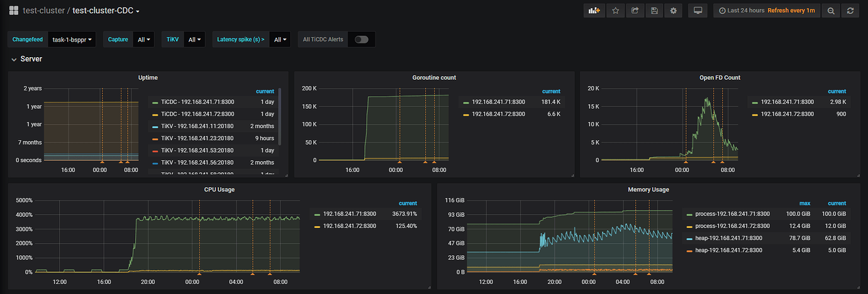Open the TiKV variable dropdown
Screen dimensions: 868x294
tap(195, 40)
